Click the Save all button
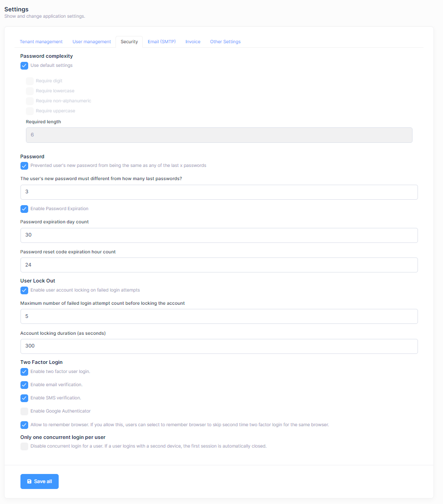The width and height of the screenshot is (443, 504). (40, 482)
